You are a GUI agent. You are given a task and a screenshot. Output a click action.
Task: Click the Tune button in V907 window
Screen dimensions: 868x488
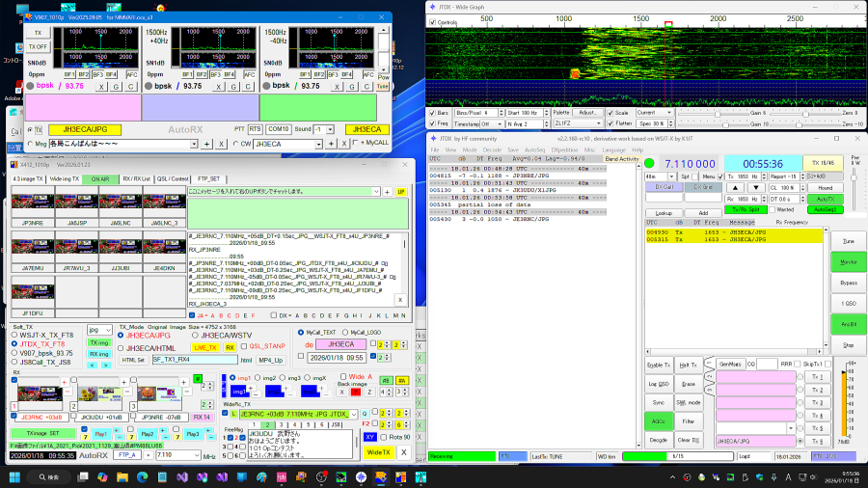[383, 86]
